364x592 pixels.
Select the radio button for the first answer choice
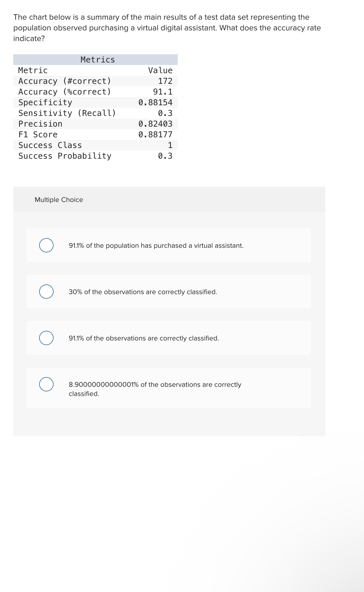(46, 245)
